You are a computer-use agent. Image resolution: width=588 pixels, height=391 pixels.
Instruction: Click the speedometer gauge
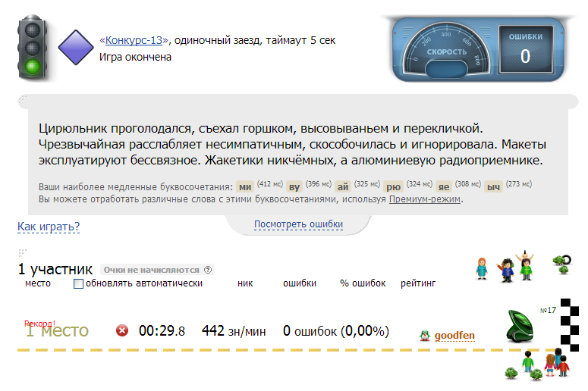446,50
